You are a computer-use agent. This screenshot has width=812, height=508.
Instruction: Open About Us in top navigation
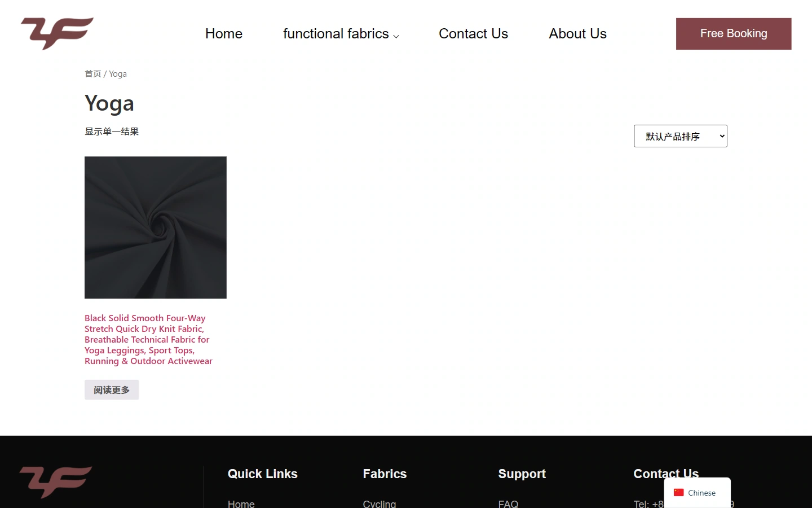(578, 34)
